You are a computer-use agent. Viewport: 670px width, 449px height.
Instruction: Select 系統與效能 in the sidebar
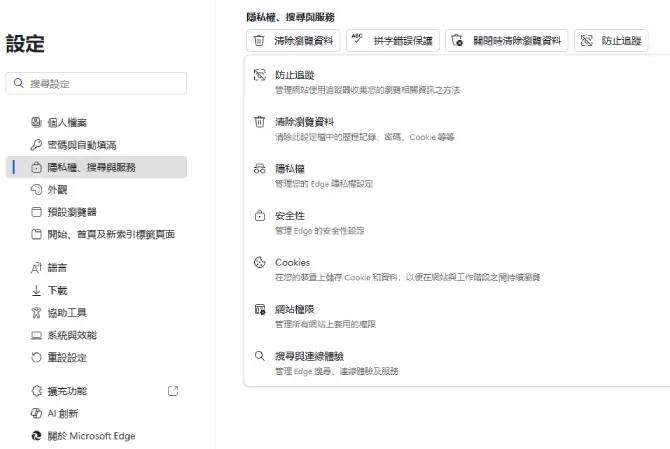point(72,335)
